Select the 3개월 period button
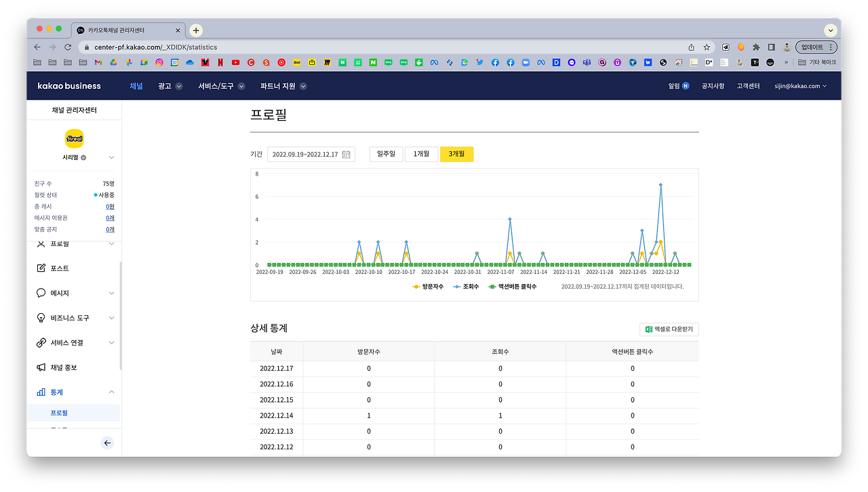This screenshot has height=492, width=868. pos(456,154)
